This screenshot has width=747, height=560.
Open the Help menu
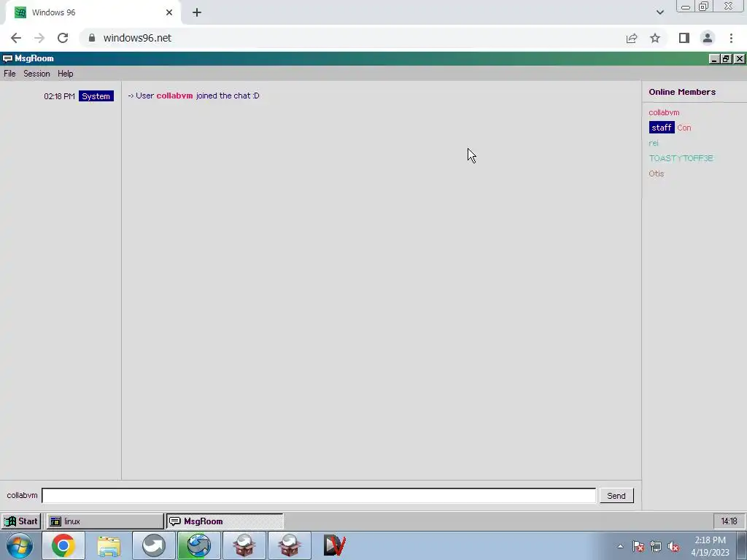point(65,74)
